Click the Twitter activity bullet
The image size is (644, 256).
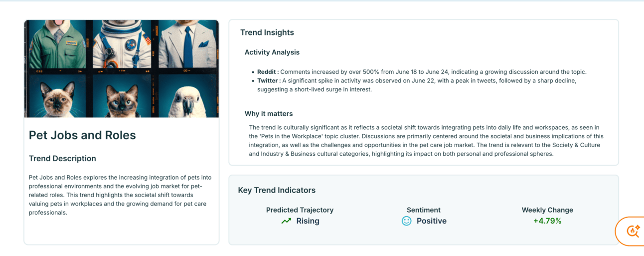(417, 85)
